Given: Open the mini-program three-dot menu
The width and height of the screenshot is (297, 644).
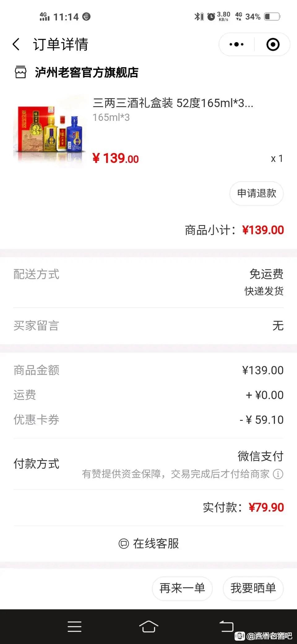Looking at the screenshot, I should [236, 44].
